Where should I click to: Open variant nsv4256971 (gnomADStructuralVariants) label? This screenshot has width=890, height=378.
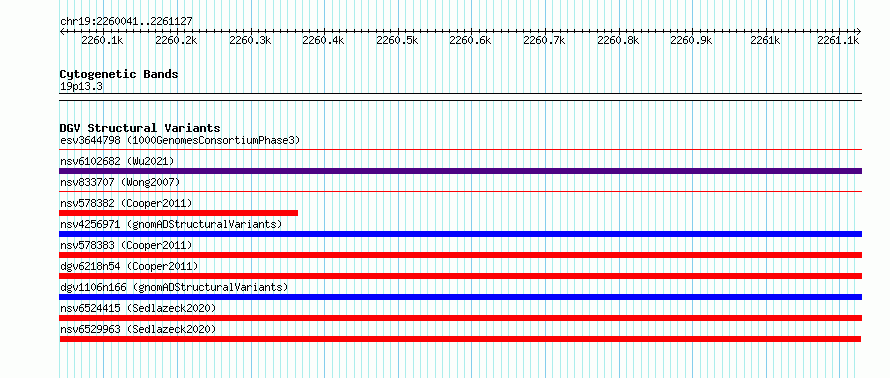pos(171,224)
